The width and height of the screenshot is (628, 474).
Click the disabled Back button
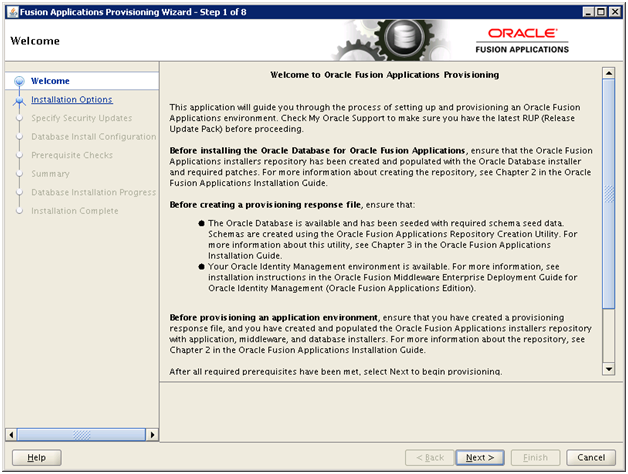pyautogui.click(x=430, y=457)
